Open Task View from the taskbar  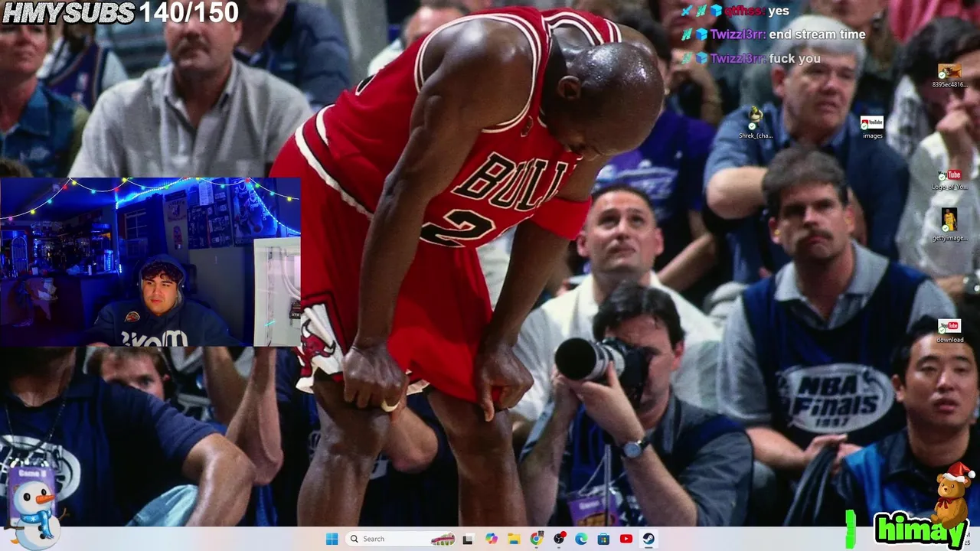(468, 539)
